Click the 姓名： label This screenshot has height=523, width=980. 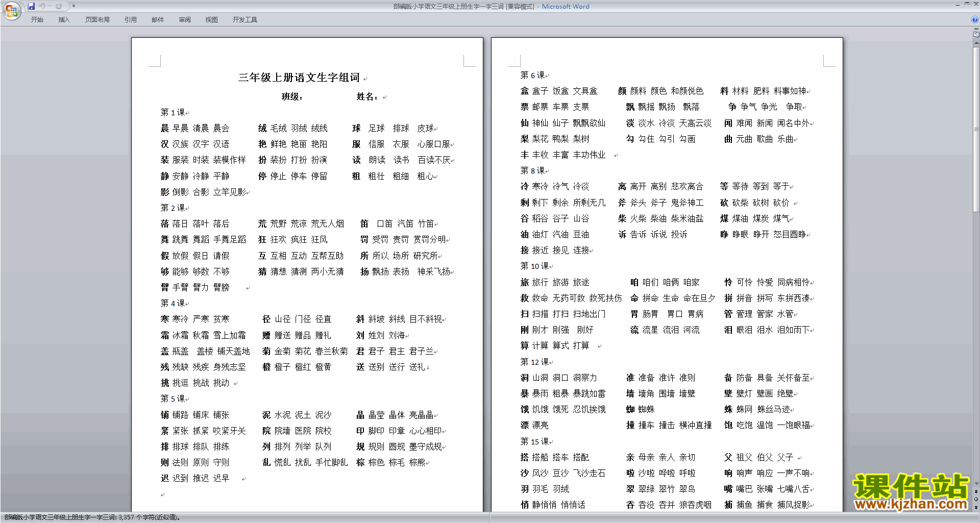(x=367, y=97)
